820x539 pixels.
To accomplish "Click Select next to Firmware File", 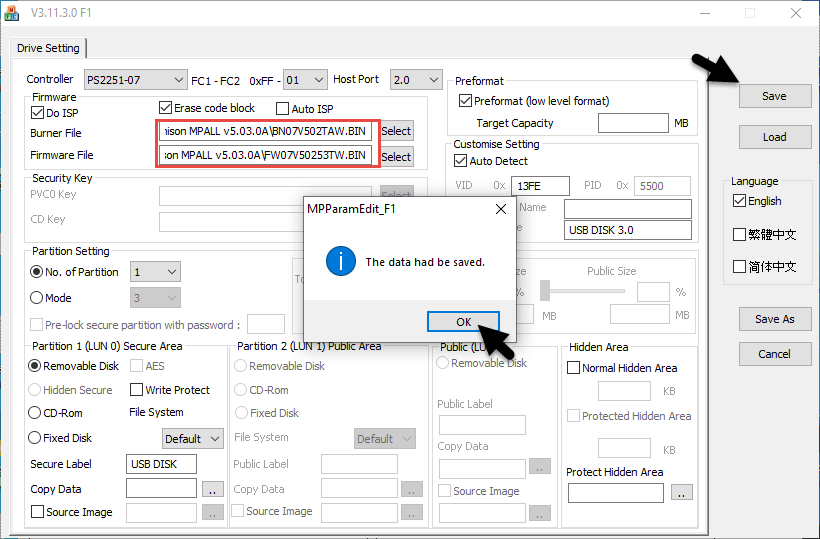I will pyautogui.click(x=396, y=157).
